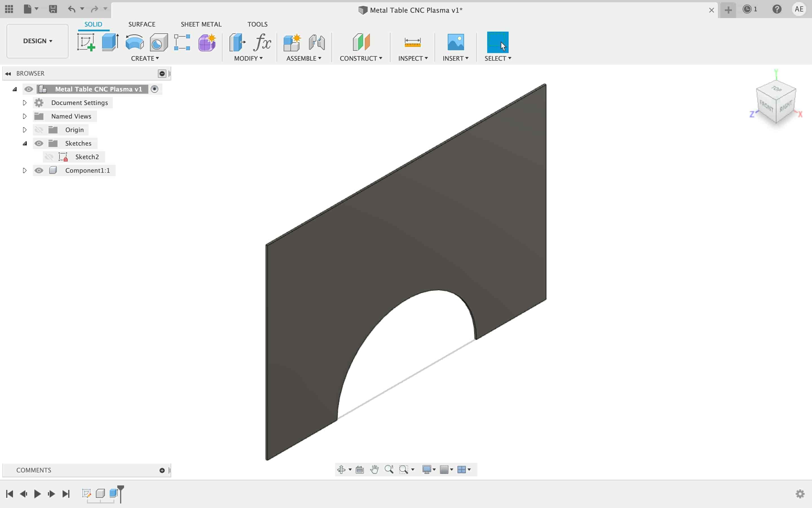Select the Offset Plane construct tool
This screenshot has height=508, width=812.
(361, 42)
